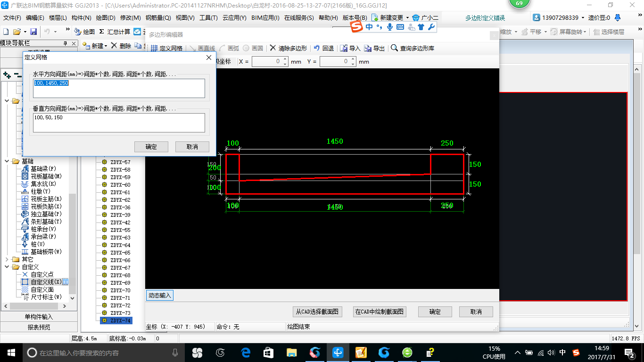Click the Open folder icon in main toolbar

coord(17,32)
